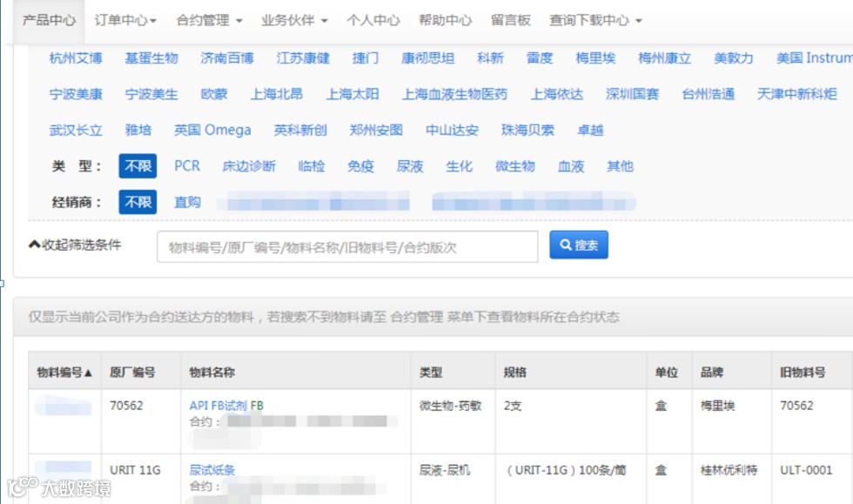
Task: Sort table by 物料编号 column header
Action: coord(64,373)
